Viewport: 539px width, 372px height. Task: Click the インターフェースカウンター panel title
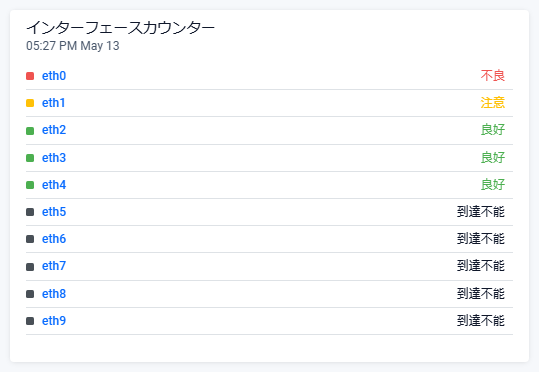pos(121,28)
